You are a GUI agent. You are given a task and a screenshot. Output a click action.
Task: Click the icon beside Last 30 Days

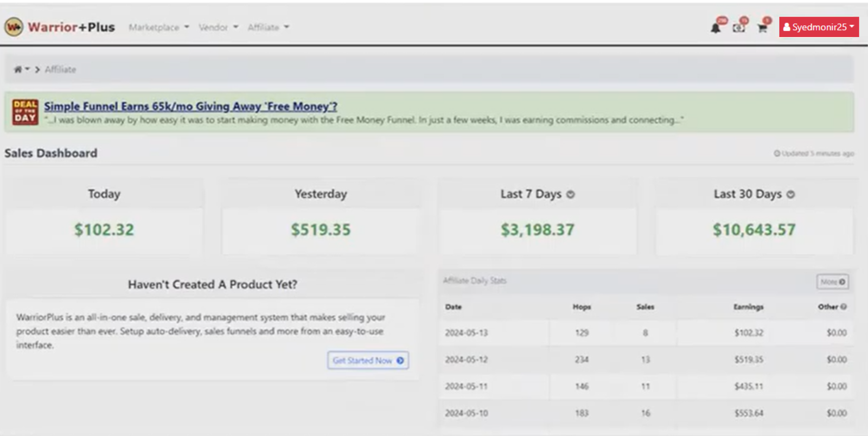click(x=790, y=195)
